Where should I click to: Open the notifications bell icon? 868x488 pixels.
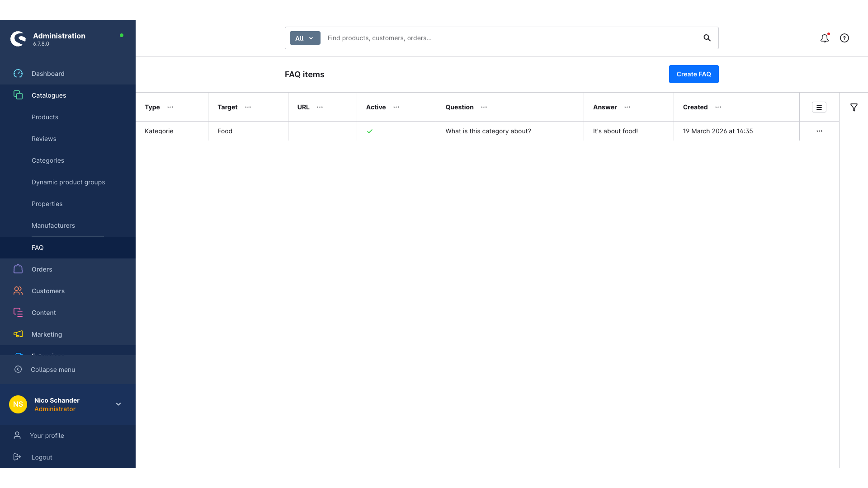[824, 38]
